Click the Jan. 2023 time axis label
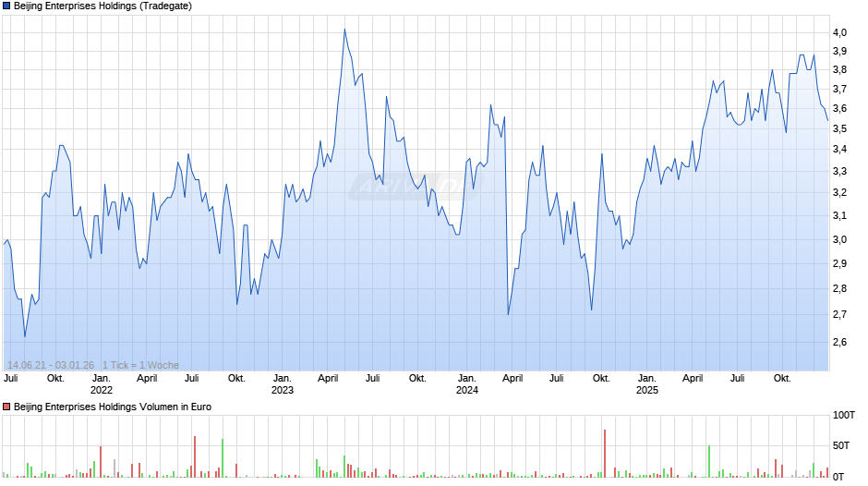The width and height of the screenshot is (868, 486). pyautogui.click(x=283, y=384)
